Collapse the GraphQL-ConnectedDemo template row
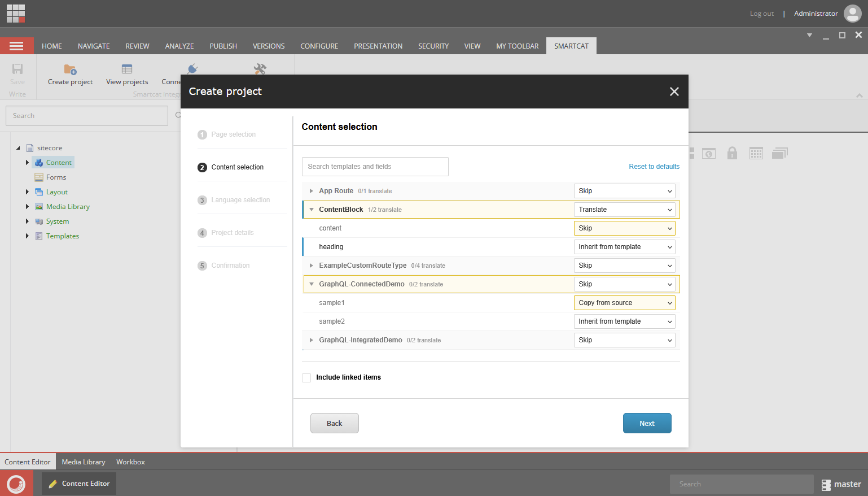868x496 pixels. point(311,284)
